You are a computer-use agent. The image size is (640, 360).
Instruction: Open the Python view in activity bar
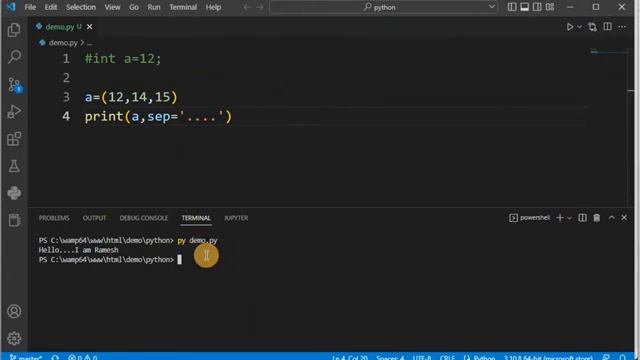coord(14,193)
